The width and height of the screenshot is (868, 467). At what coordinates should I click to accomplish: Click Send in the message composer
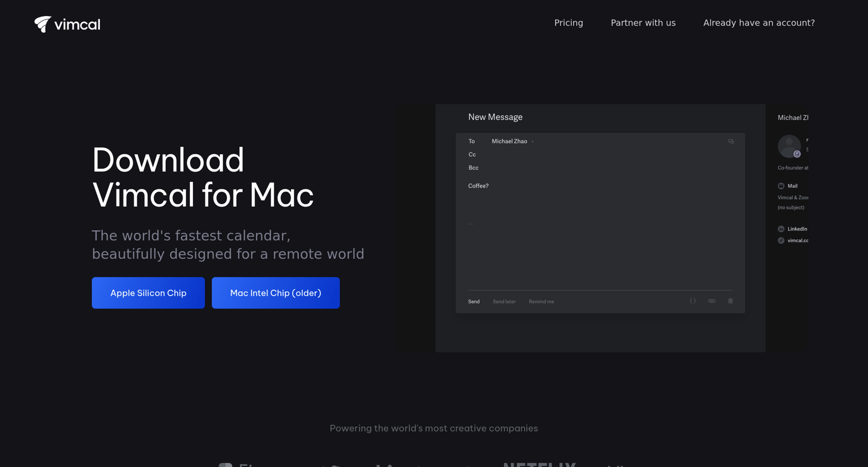tap(474, 302)
